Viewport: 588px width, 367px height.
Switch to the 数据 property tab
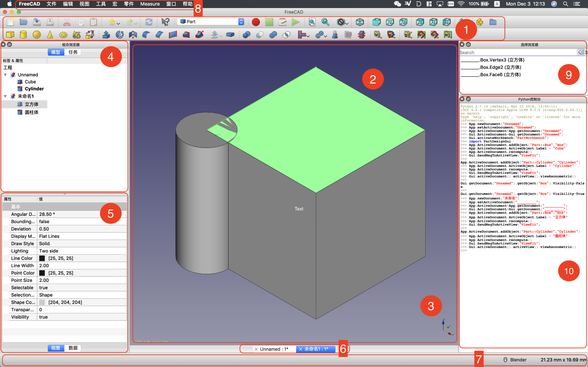pyautogui.click(x=73, y=348)
